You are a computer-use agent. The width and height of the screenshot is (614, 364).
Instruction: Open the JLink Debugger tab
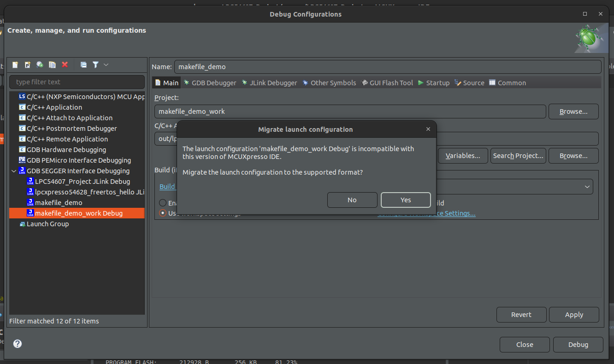tap(269, 83)
